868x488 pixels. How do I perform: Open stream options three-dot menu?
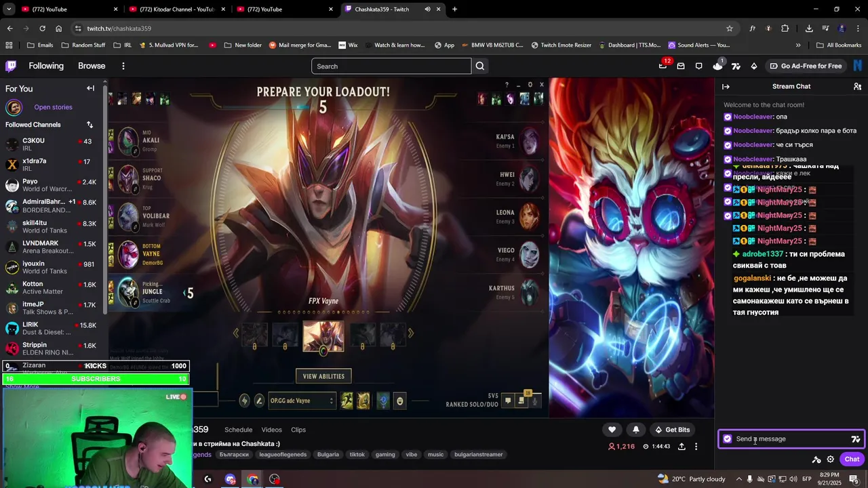pos(696,447)
